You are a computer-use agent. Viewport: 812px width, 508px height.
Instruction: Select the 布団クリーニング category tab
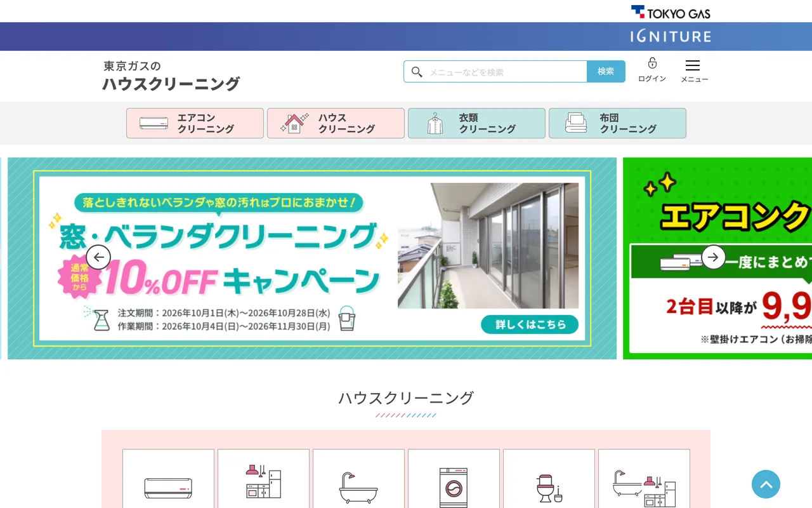pyautogui.click(x=617, y=123)
